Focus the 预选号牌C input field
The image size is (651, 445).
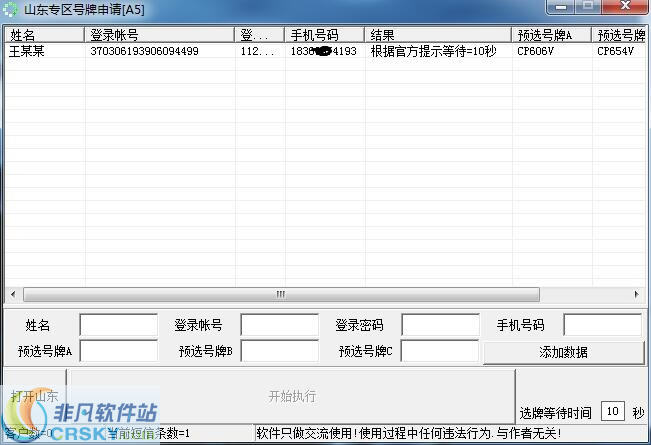point(440,351)
